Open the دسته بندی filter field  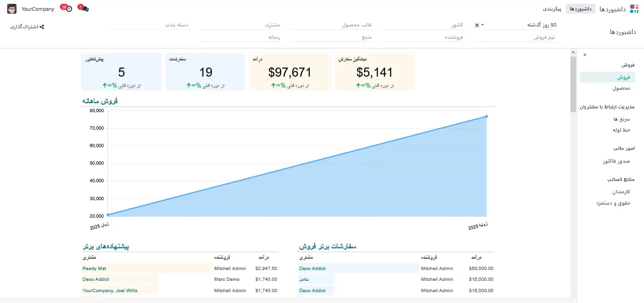(149, 25)
